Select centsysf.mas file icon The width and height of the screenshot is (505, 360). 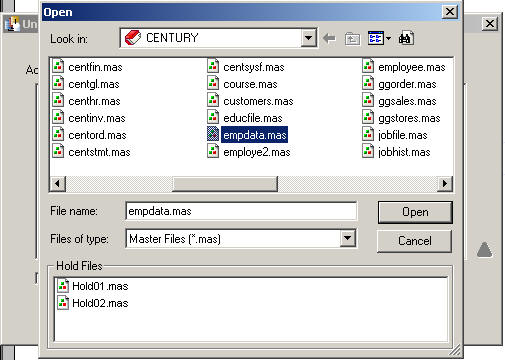point(213,66)
